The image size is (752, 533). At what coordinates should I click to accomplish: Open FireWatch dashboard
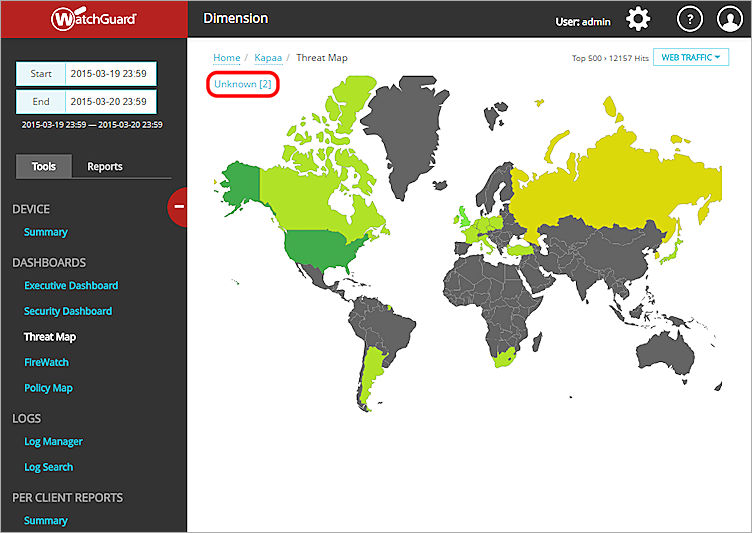pyautogui.click(x=46, y=362)
